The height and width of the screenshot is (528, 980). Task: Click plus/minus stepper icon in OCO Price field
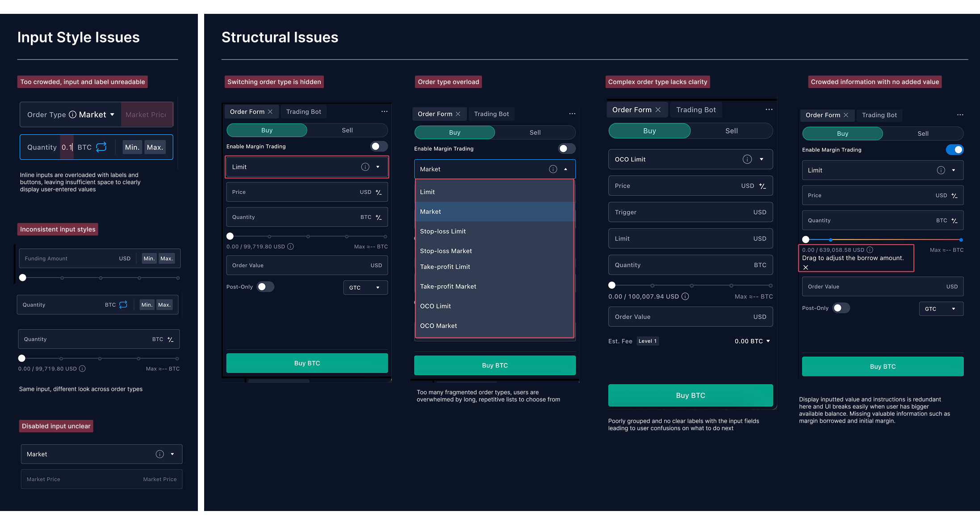pos(762,186)
